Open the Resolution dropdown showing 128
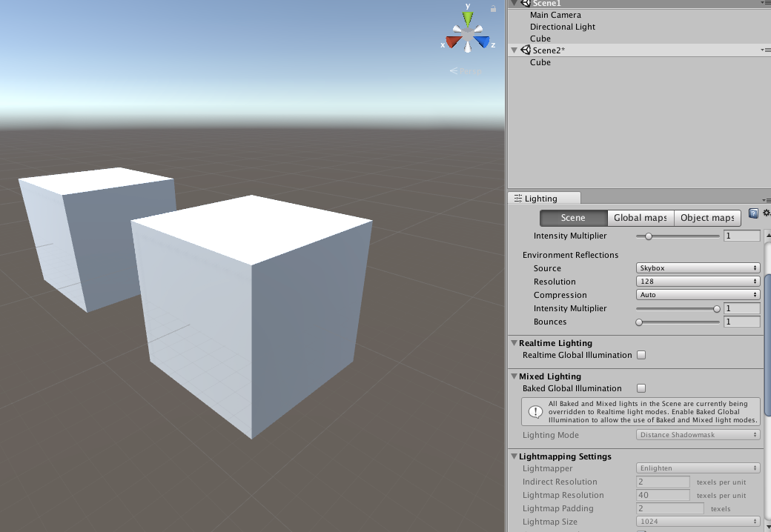This screenshot has height=532, width=771. click(x=698, y=282)
